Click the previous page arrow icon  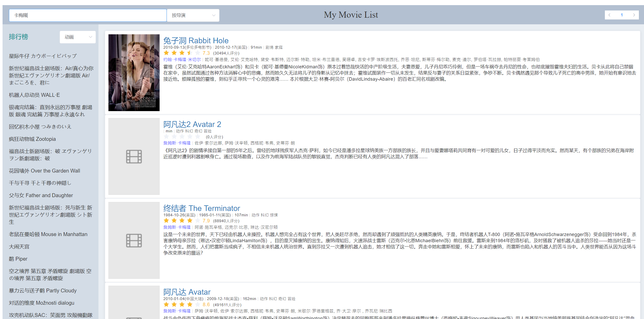pos(609,15)
